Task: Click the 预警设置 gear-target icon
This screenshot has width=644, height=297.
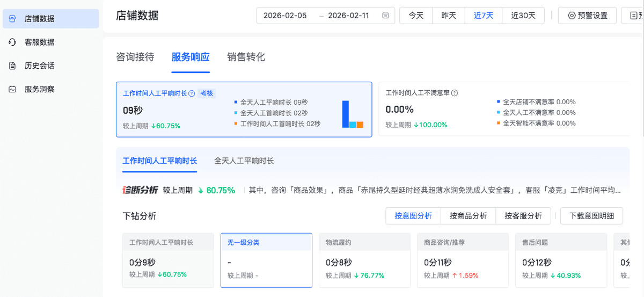Action: point(571,16)
